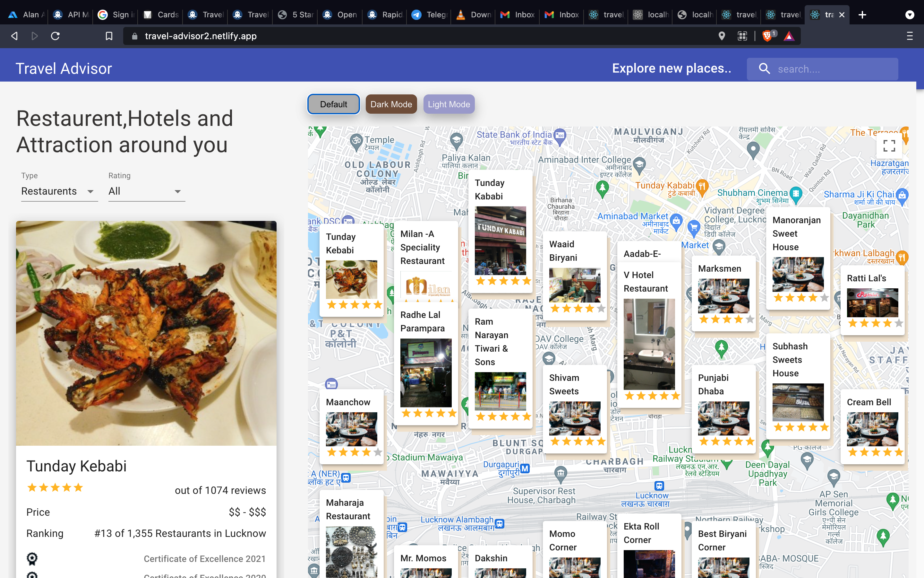Open the browser hamburger menu

point(910,36)
